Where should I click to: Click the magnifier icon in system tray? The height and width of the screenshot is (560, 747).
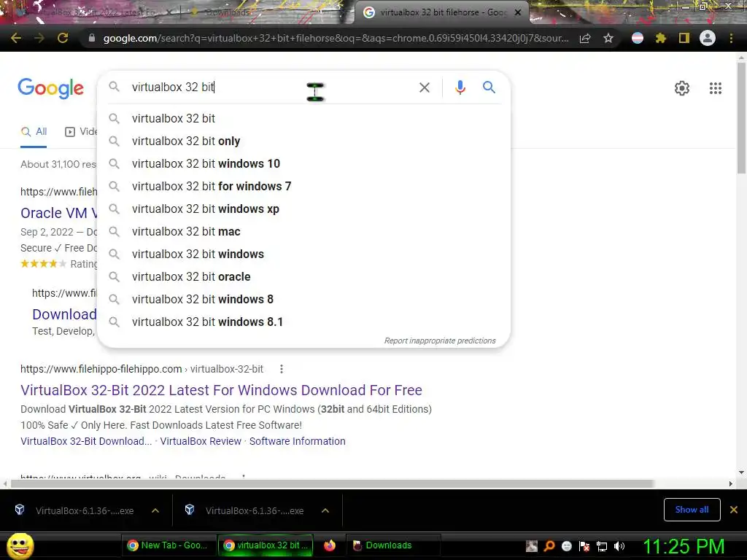549,547
